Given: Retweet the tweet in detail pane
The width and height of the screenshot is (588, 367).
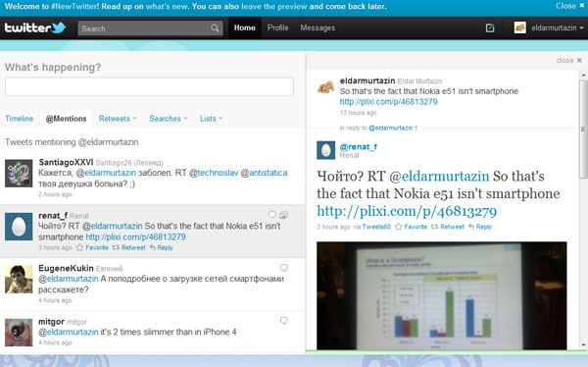Looking at the screenshot, I should (448, 227).
